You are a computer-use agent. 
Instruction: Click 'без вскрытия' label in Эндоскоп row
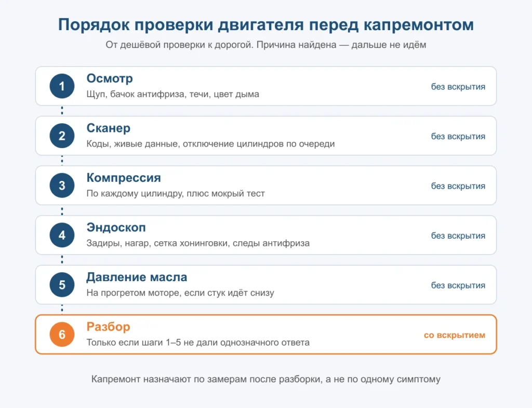[458, 235]
